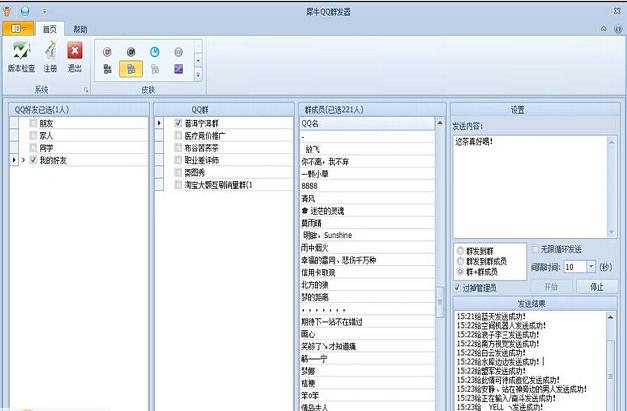Click the 开始 start button
The height and width of the screenshot is (411, 627).
[551, 286]
